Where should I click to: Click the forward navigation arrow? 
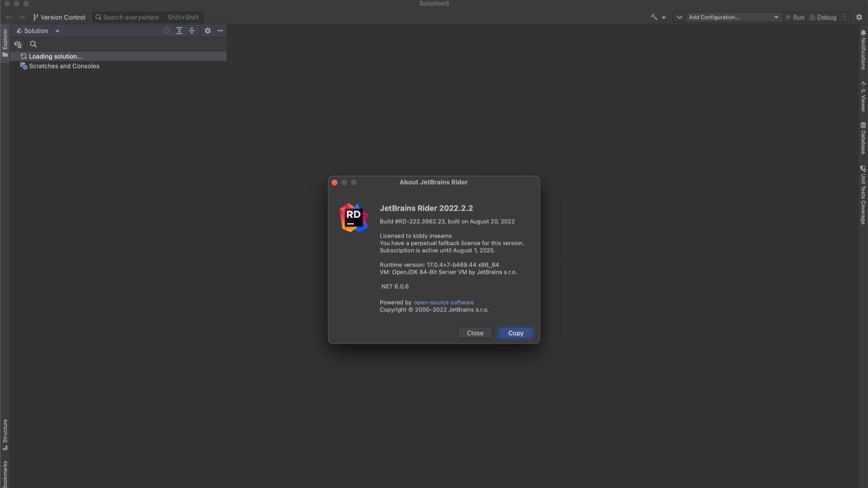point(22,17)
